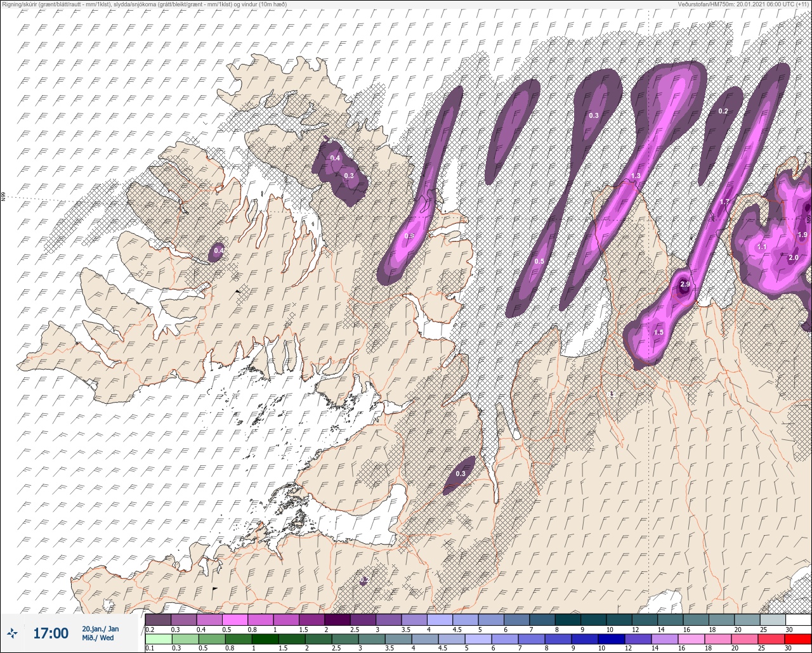
Task: Click the Veðurstofan/HM750m model run label
Action: coord(743,4)
